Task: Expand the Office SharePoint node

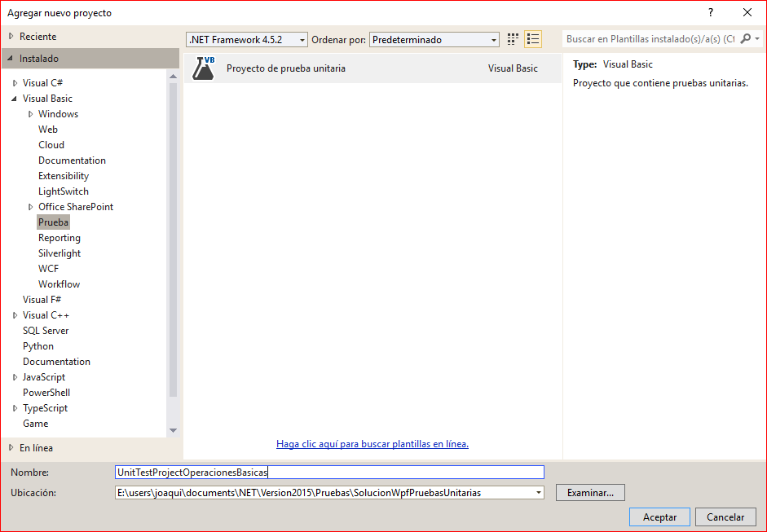Action: (x=30, y=207)
